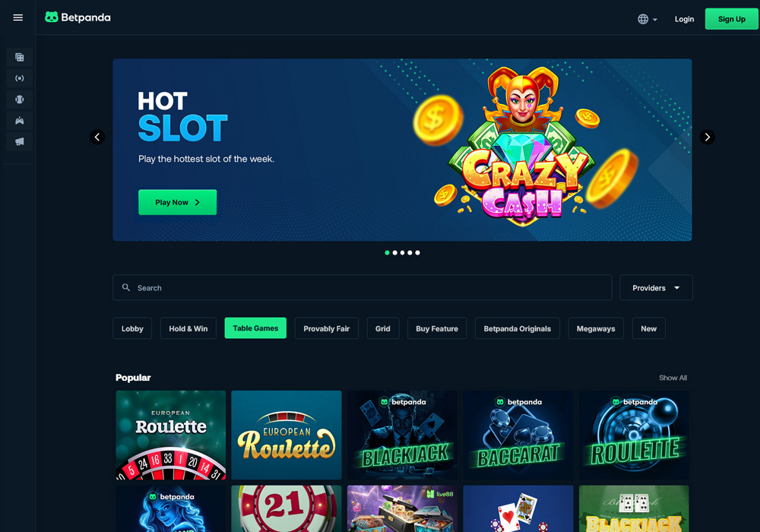Expand the Providers dropdown

(x=656, y=288)
